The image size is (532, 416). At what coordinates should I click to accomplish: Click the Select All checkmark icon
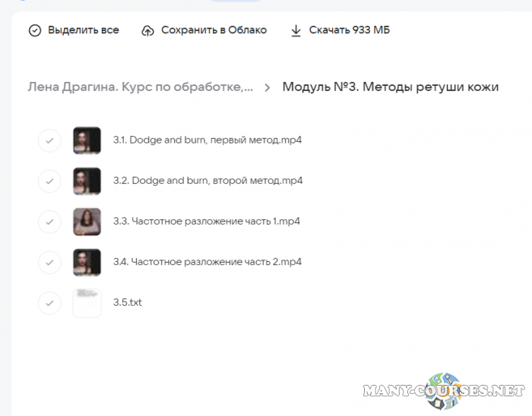pyautogui.click(x=35, y=30)
